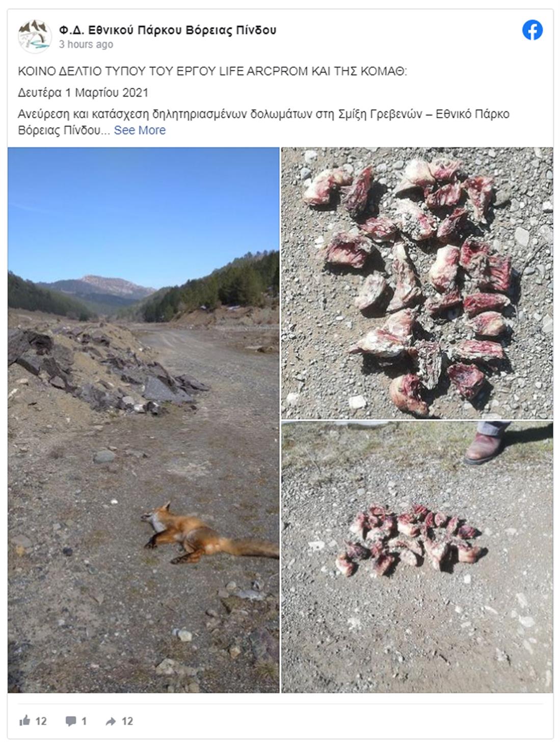Click the brown boot in the photo
The image size is (560, 742).
485,443
